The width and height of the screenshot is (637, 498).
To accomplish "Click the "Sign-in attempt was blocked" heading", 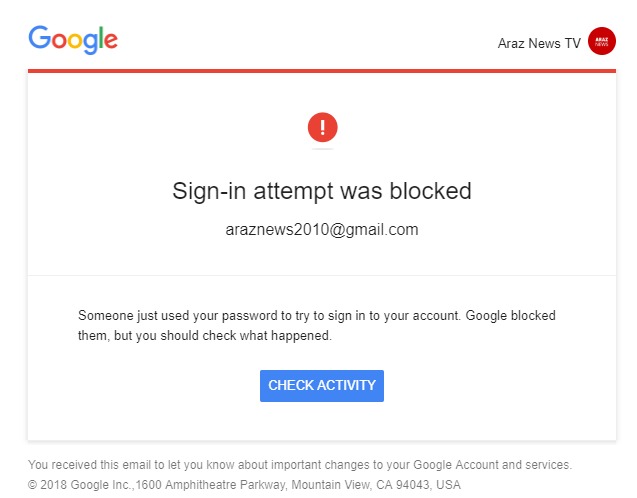I will click(x=322, y=191).
